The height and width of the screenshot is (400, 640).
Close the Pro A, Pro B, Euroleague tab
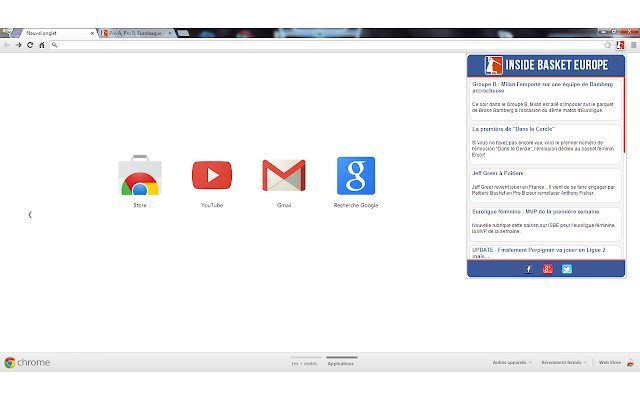(x=170, y=33)
